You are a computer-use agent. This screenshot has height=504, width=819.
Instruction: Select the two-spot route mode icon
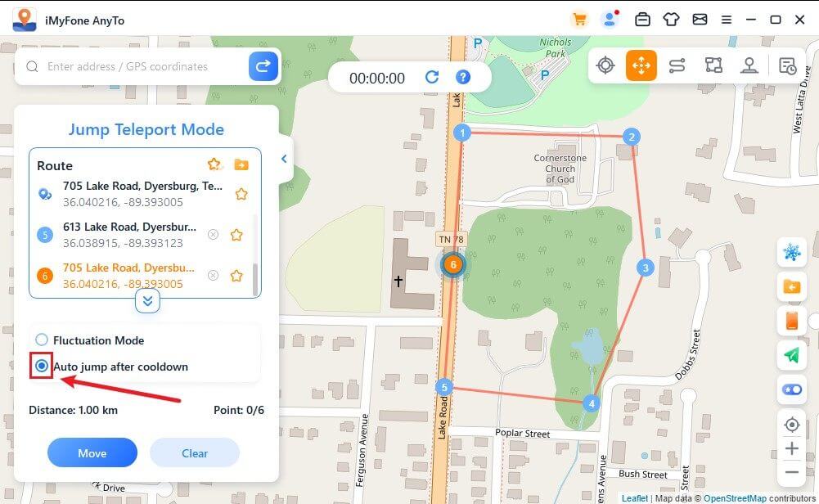point(677,65)
